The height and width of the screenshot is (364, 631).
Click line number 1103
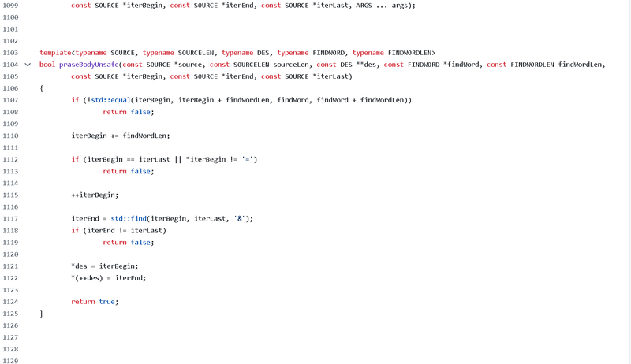(10, 53)
